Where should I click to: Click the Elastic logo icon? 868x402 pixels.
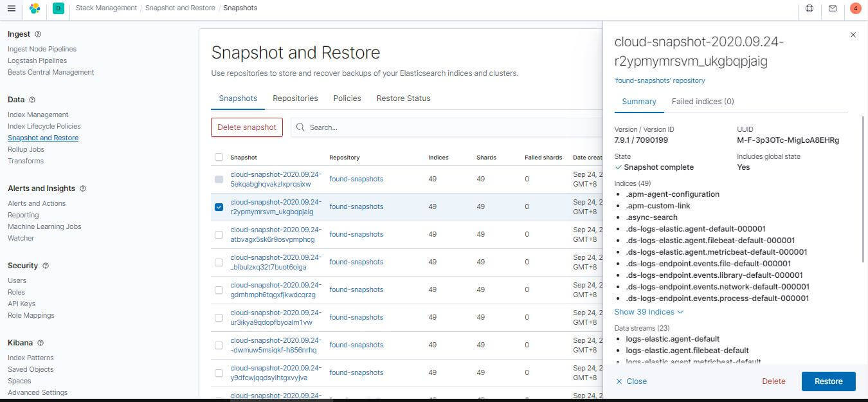click(35, 8)
